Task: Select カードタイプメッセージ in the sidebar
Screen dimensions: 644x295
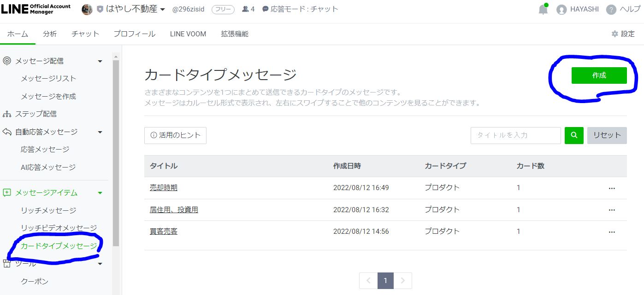Action: click(59, 246)
